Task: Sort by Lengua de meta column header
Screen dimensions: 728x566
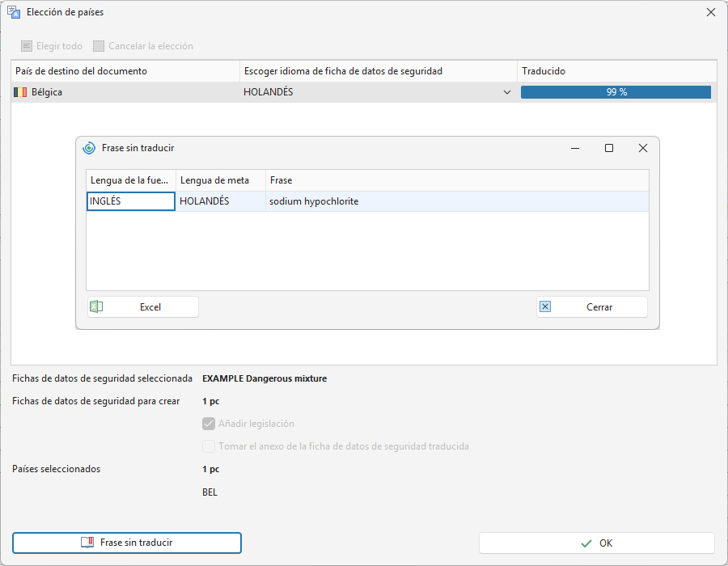Action: [x=221, y=180]
